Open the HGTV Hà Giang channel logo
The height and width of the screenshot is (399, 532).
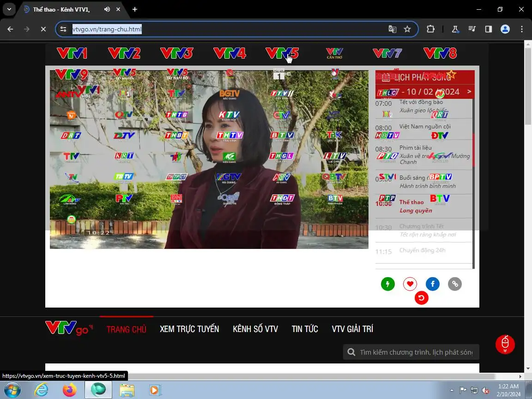[229, 178]
